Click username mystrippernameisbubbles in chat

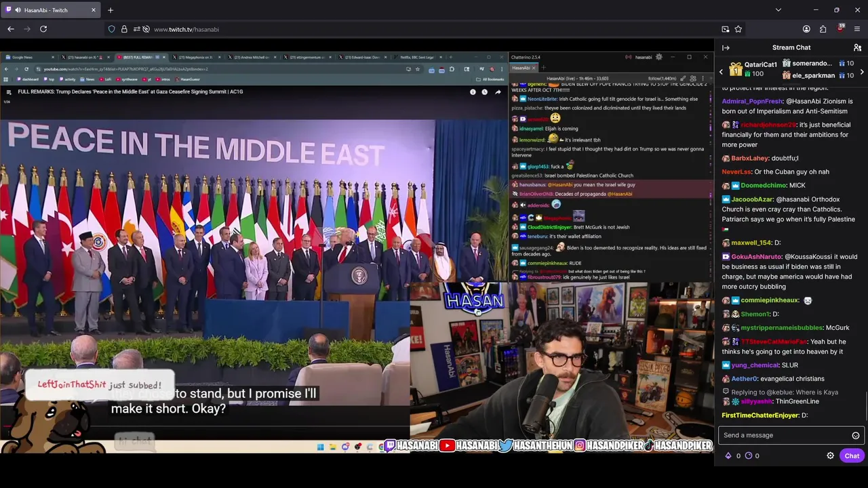(x=781, y=327)
